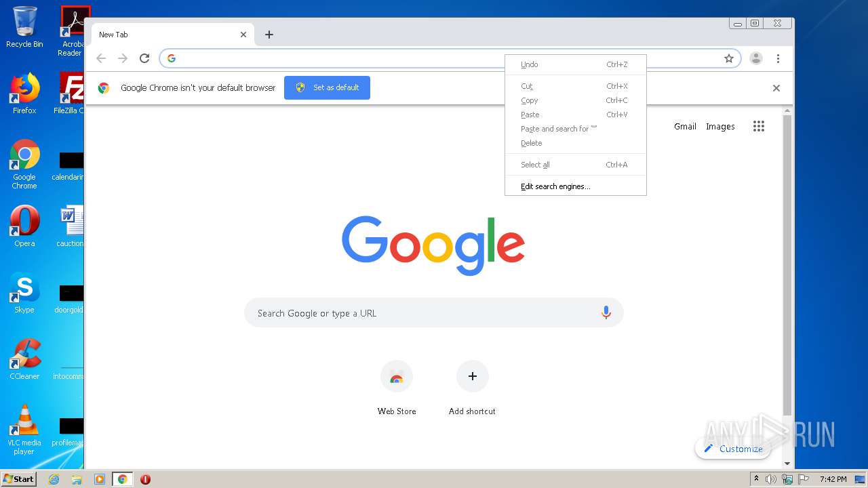868x488 pixels.
Task: Open media player from taskbar
Action: (99, 479)
